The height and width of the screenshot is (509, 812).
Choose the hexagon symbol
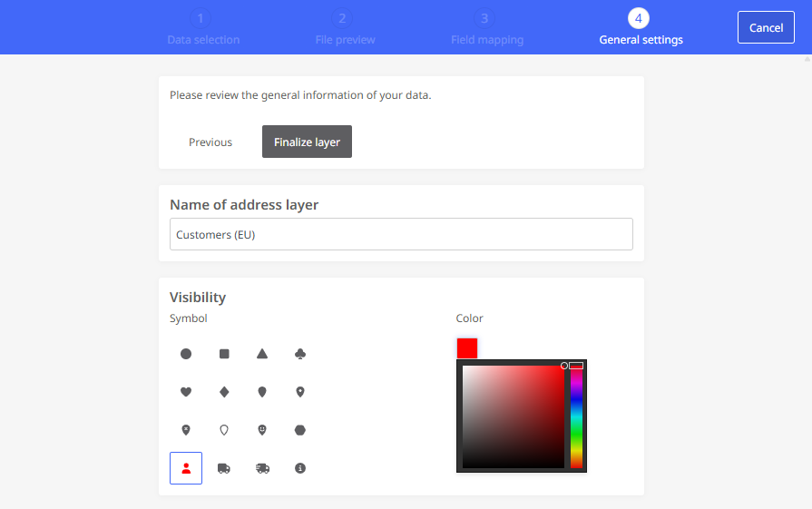click(x=299, y=430)
